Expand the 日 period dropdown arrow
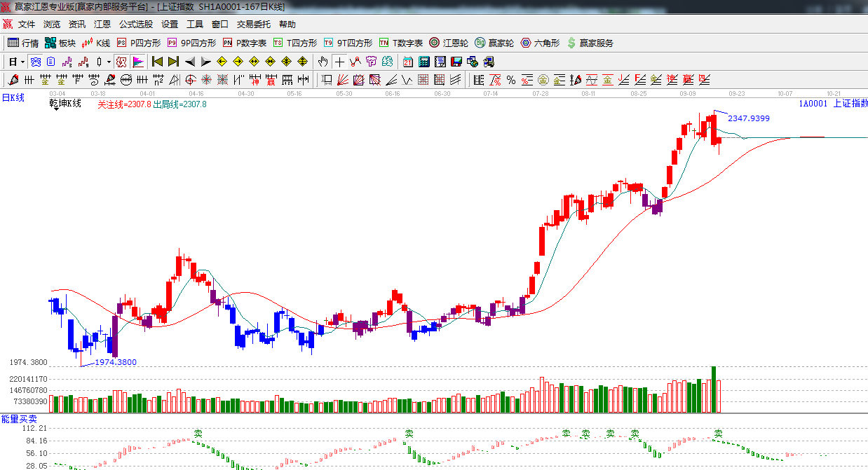 [x=22, y=62]
